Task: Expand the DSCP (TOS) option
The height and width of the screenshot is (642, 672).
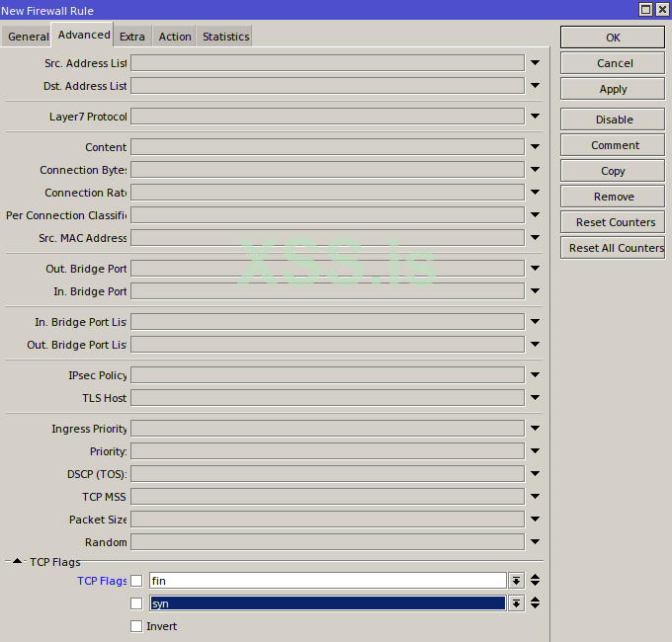Action: [535, 474]
